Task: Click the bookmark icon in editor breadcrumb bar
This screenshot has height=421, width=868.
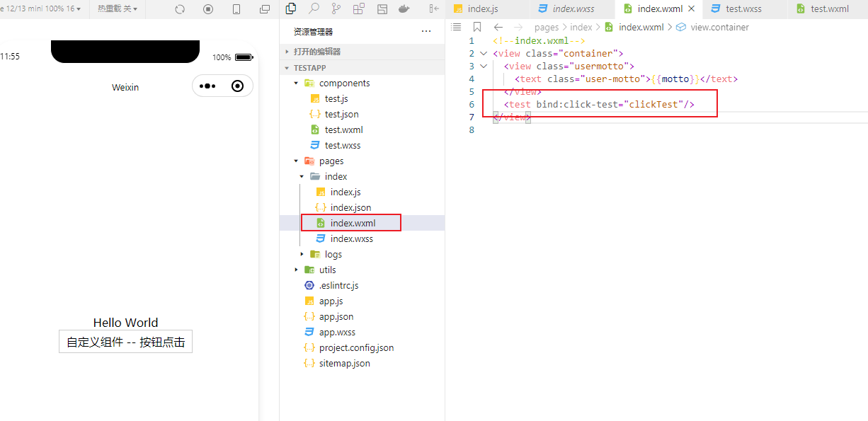Action: coord(477,27)
